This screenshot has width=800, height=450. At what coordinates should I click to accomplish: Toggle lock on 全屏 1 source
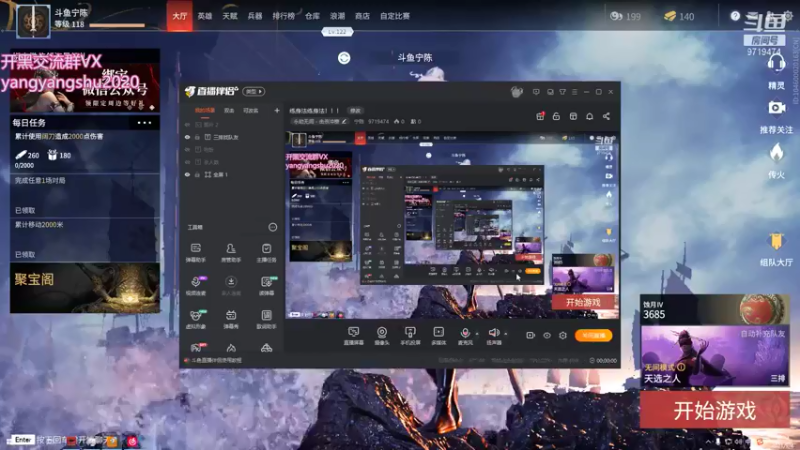click(x=197, y=174)
